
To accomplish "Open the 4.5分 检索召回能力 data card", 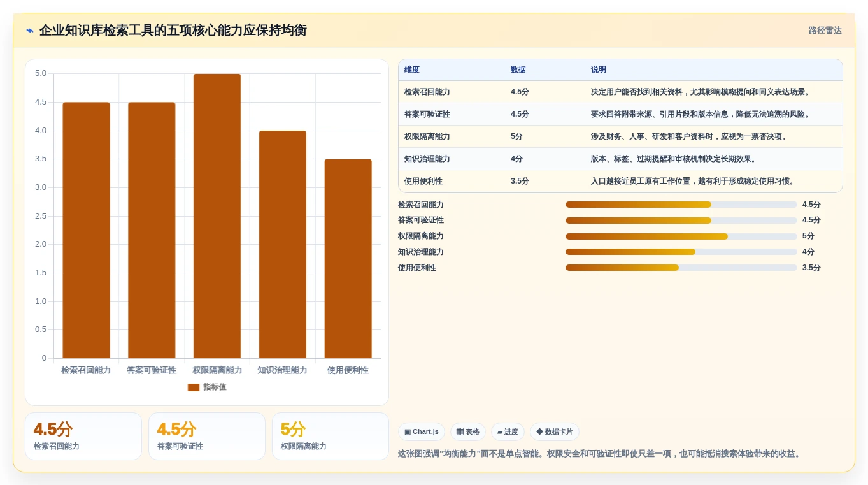I will point(83,437).
